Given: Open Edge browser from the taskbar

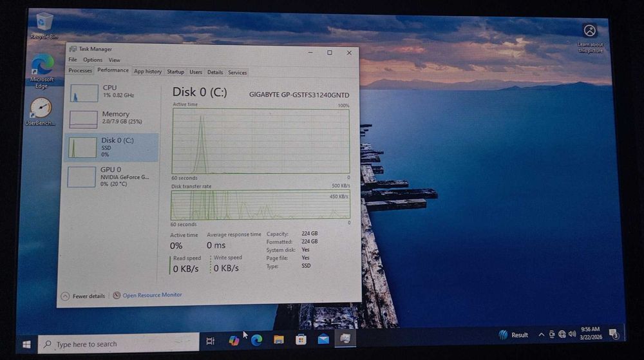Looking at the screenshot, I should [257, 340].
